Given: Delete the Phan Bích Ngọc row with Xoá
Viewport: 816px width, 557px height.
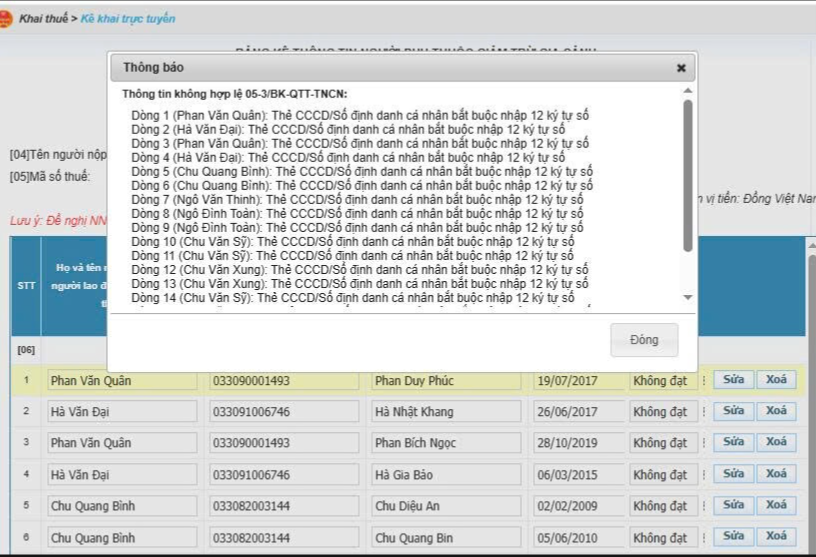Looking at the screenshot, I should pyautogui.click(x=776, y=442).
